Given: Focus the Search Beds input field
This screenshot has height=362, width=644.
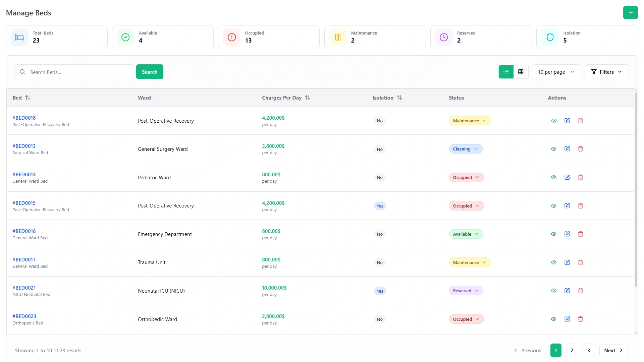Looking at the screenshot, I should 74,72.
